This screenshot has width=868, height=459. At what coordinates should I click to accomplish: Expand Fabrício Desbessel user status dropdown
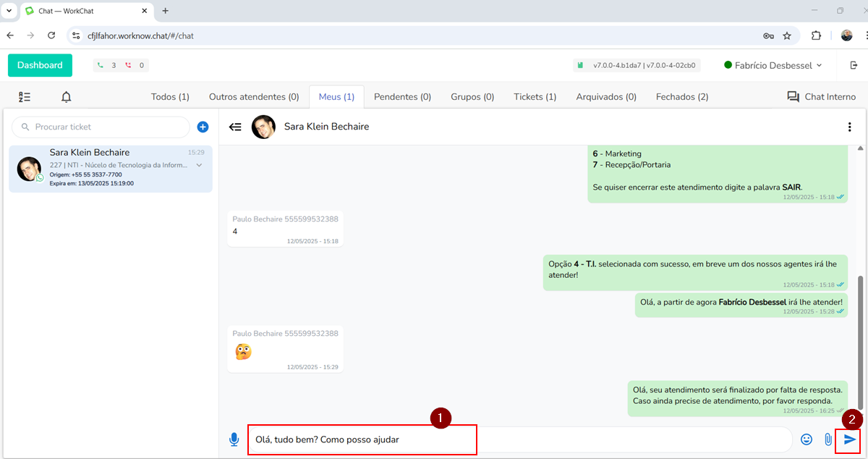[x=773, y=65]
